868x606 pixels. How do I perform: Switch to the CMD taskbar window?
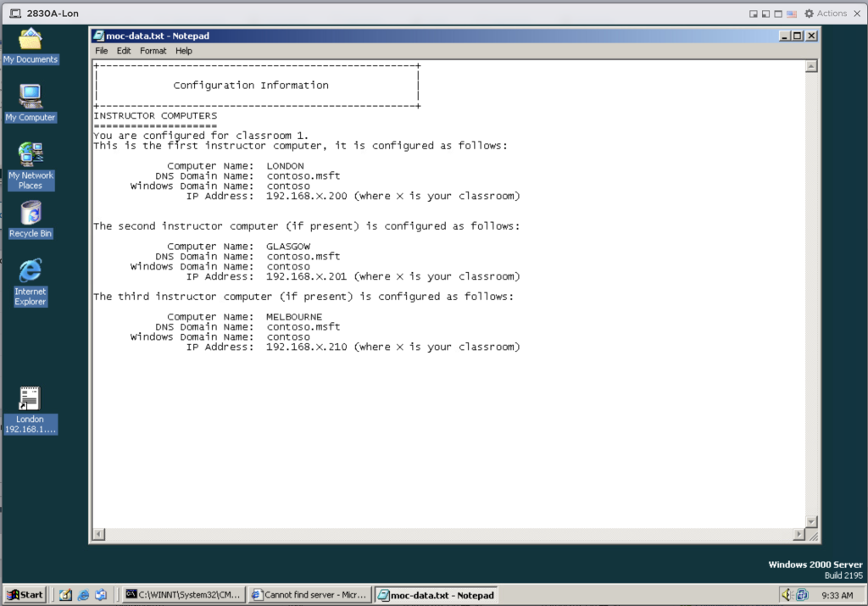(183, 595)
